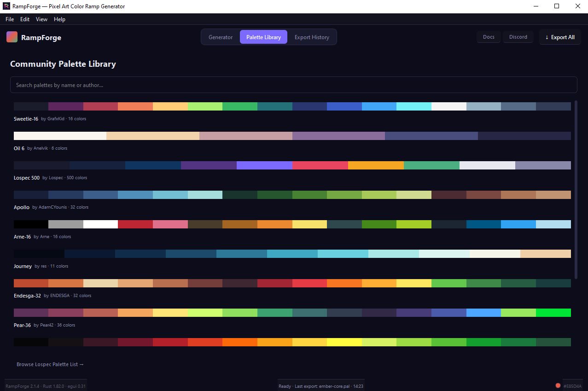Select the bright violet swatch in Lospec 500
The height and width of the screenshot is (391, 588).
(264, 165)
